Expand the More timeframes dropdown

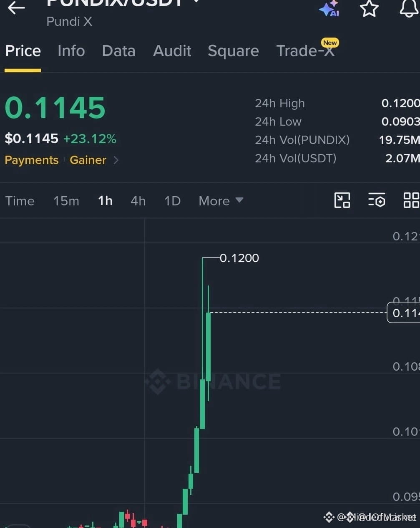point(221,201)
